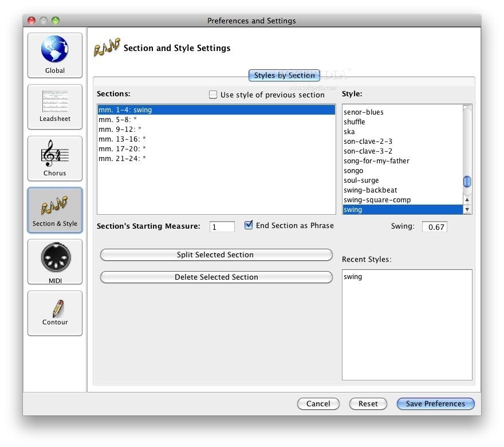Click Split Selected Section button
The height and width of the screenshot is (447, 504).
(x=216, y=255)
